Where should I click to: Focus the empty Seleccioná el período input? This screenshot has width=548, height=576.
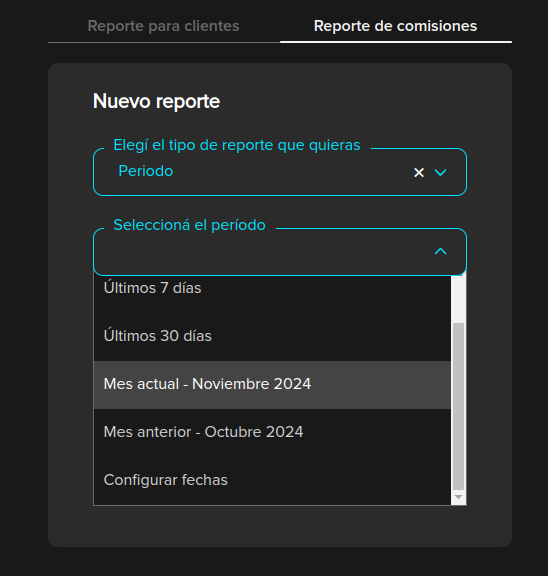pos(263,252)
